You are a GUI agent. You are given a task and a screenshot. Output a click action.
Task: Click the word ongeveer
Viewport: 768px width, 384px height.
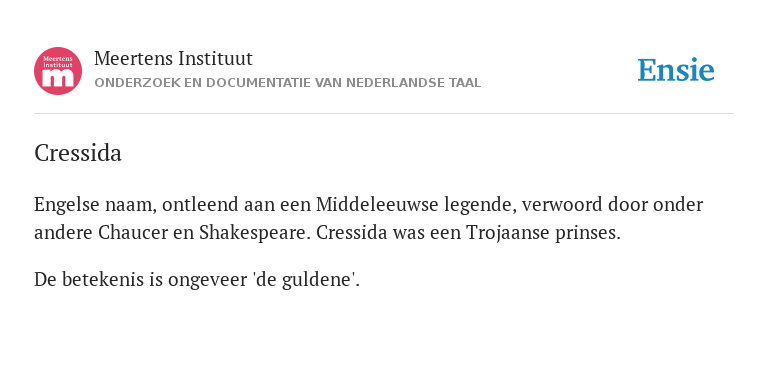pos(208,281)
